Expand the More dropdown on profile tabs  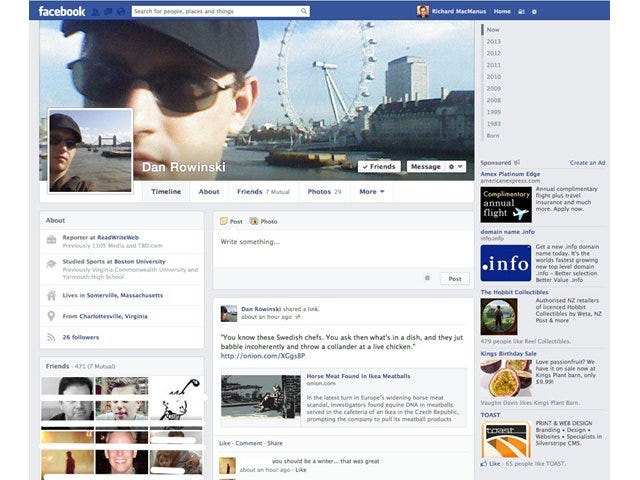(x=371, y=191)
